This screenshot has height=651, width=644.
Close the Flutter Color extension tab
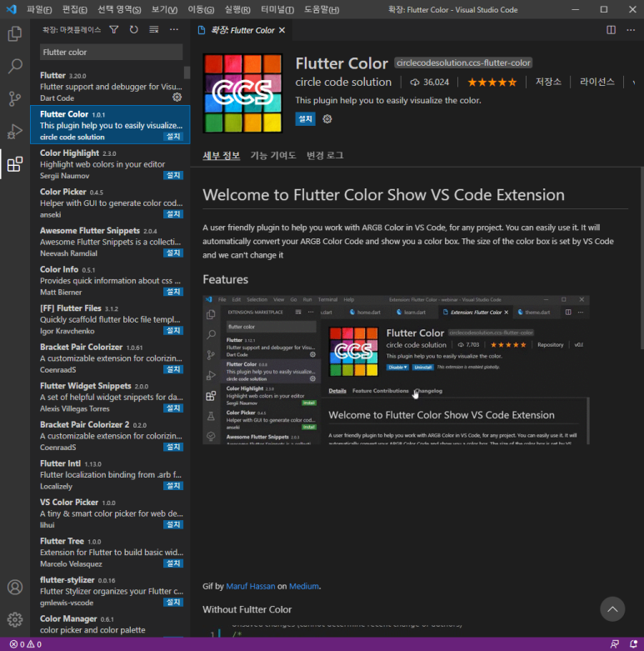pos(282,30)
